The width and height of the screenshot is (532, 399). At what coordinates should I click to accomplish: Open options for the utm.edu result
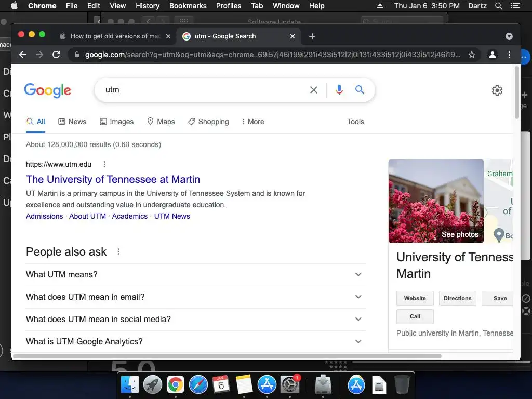click(104, 165)
